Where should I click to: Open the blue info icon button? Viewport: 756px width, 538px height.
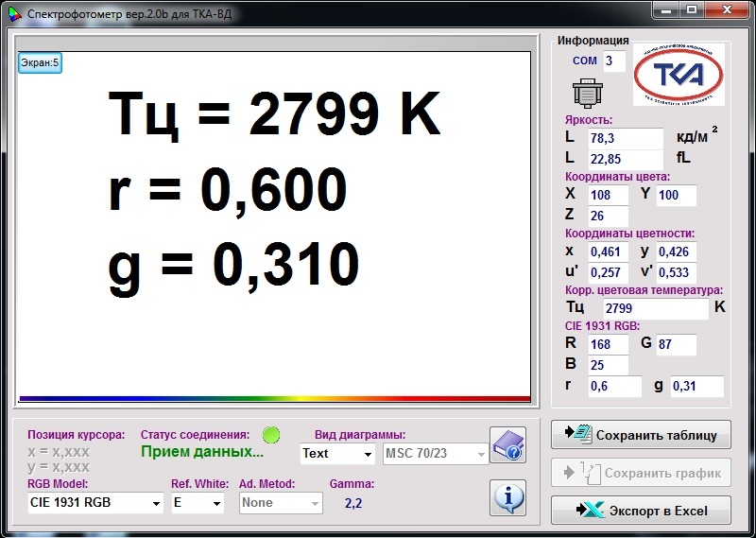pos(507,496)
